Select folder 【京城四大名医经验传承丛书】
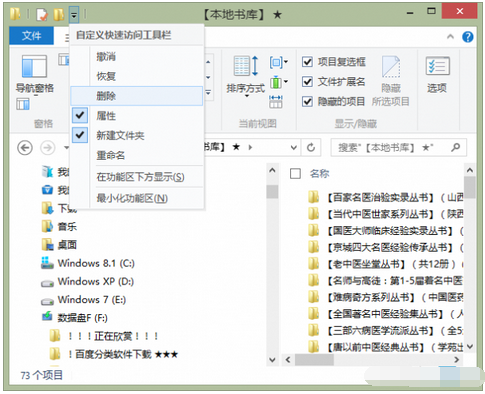The image size is (485, 394). coord(385,247)
